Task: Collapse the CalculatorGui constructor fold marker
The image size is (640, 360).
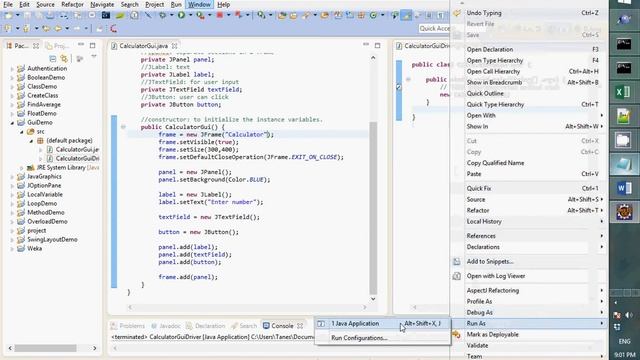Action: [x=123, y=127]
